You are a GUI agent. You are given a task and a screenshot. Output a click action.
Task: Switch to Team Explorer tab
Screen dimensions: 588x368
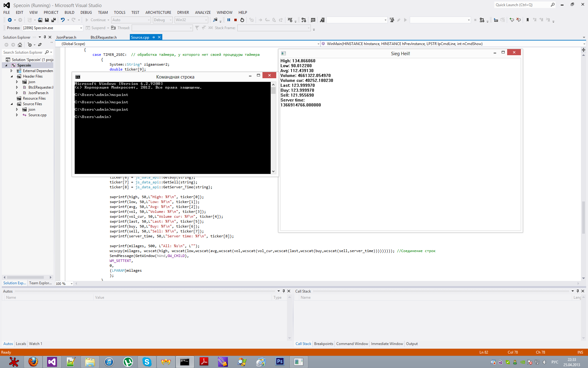40,283
